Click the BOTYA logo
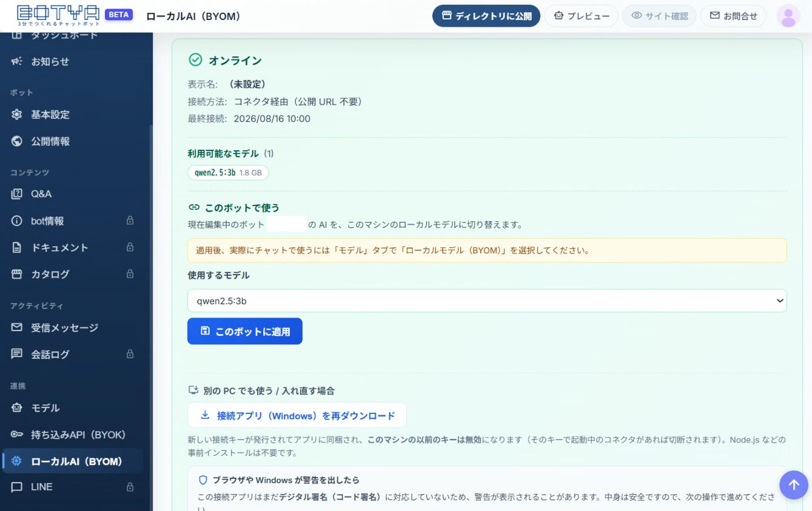812x511 pixels. [x=58, y=15]
